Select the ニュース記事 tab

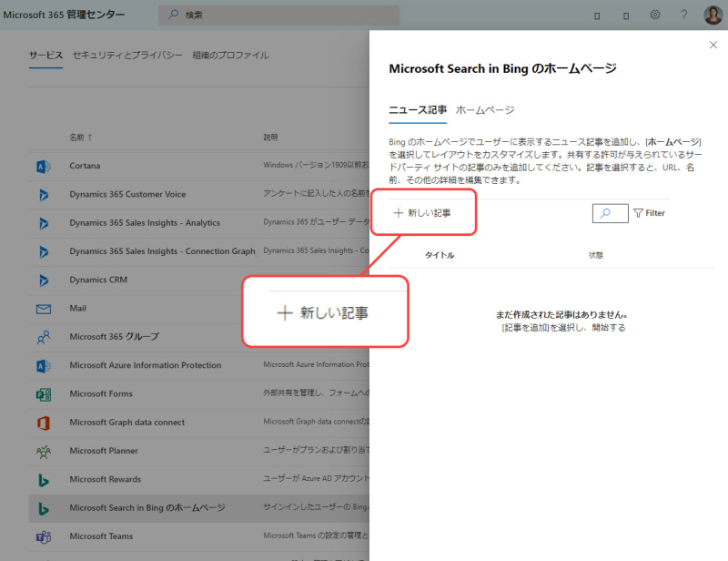[x=418, y=109]
